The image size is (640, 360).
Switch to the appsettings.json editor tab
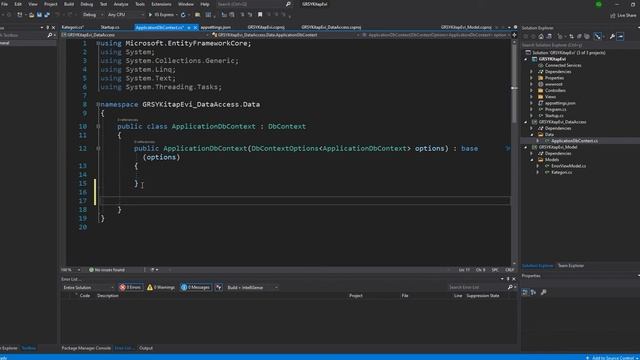[x=216, y=27]
